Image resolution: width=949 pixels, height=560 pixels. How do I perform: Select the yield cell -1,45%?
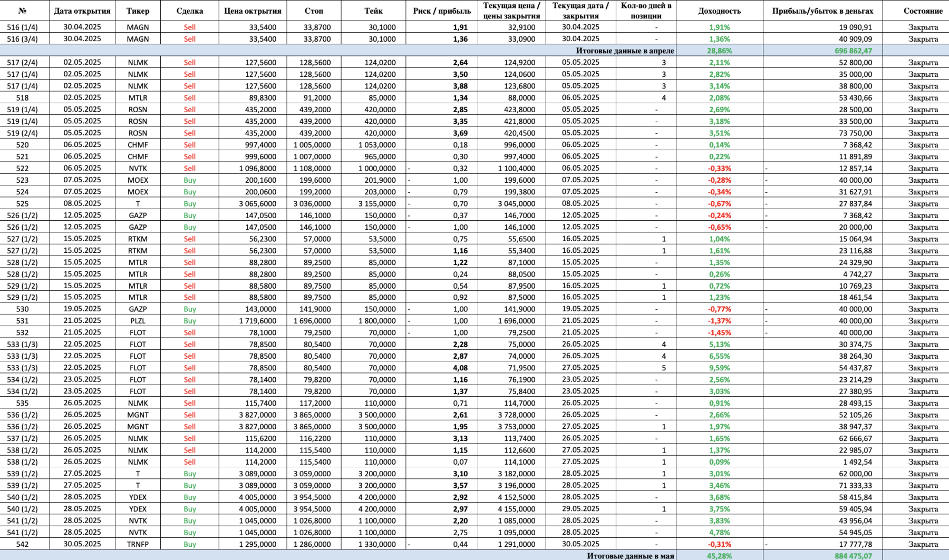point(719,332)
